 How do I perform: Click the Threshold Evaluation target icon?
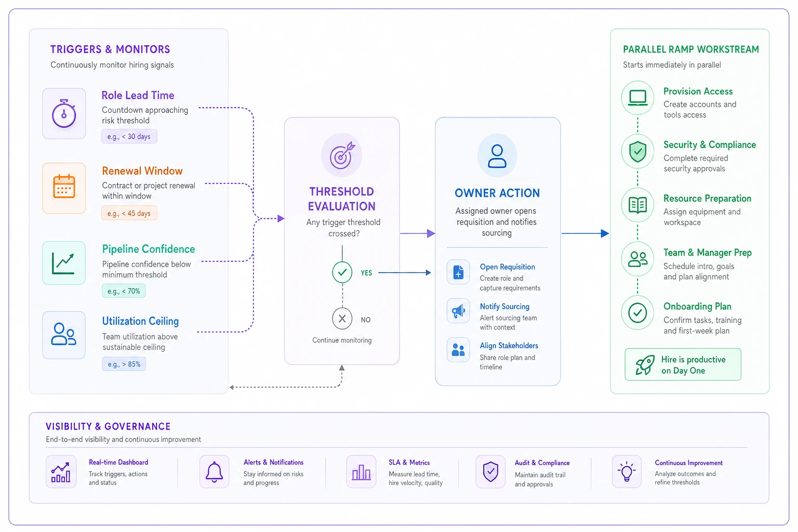click(x=342, y=155)
